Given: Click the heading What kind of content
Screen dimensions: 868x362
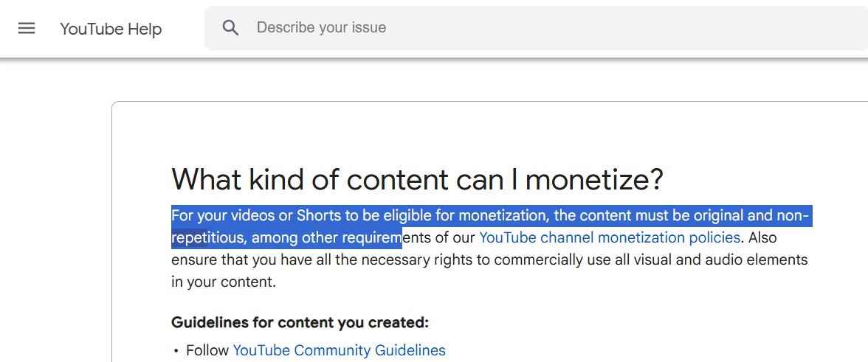Looking at the screenshot, I should (418, 179).
